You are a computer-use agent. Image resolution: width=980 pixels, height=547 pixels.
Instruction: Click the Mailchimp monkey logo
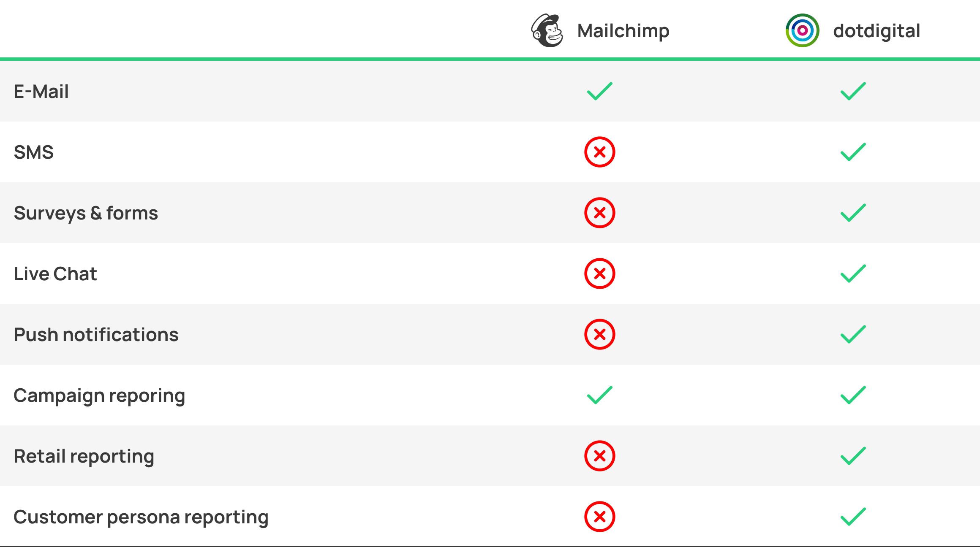pyautogui.click(x=547, y=30)
